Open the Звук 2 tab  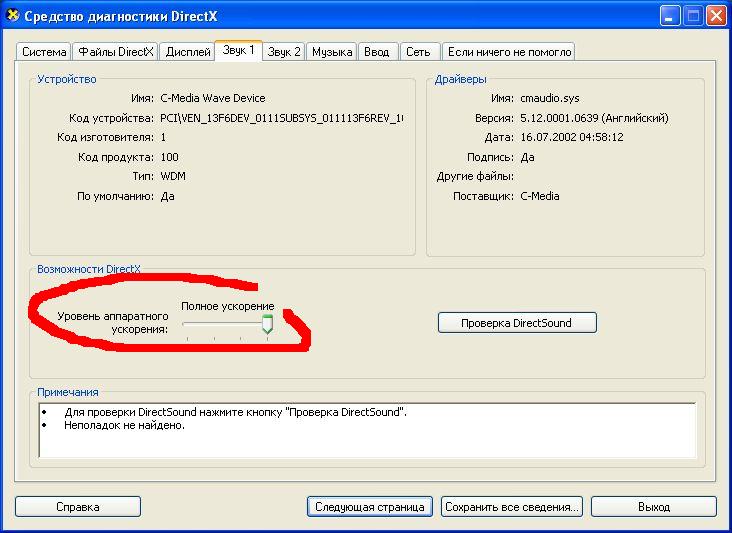(x=284, y=52)
